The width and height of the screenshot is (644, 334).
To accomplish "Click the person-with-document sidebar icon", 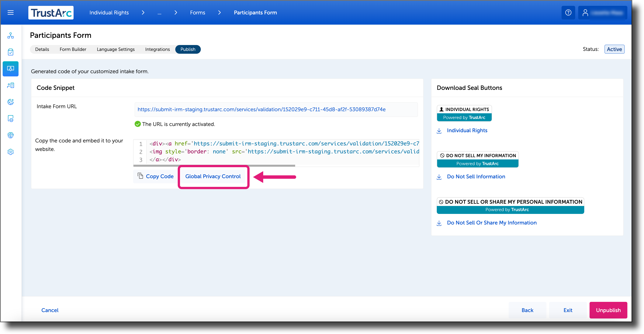I will 11,85.
